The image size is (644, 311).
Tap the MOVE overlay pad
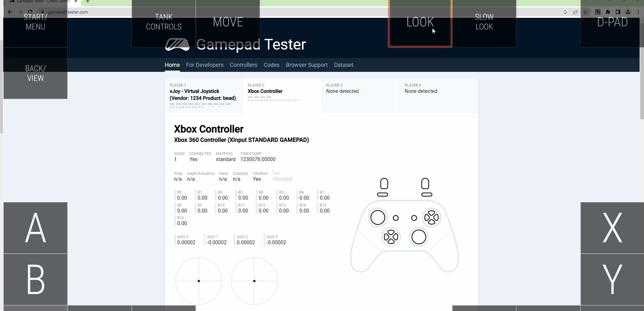click(x=228, y=24)
